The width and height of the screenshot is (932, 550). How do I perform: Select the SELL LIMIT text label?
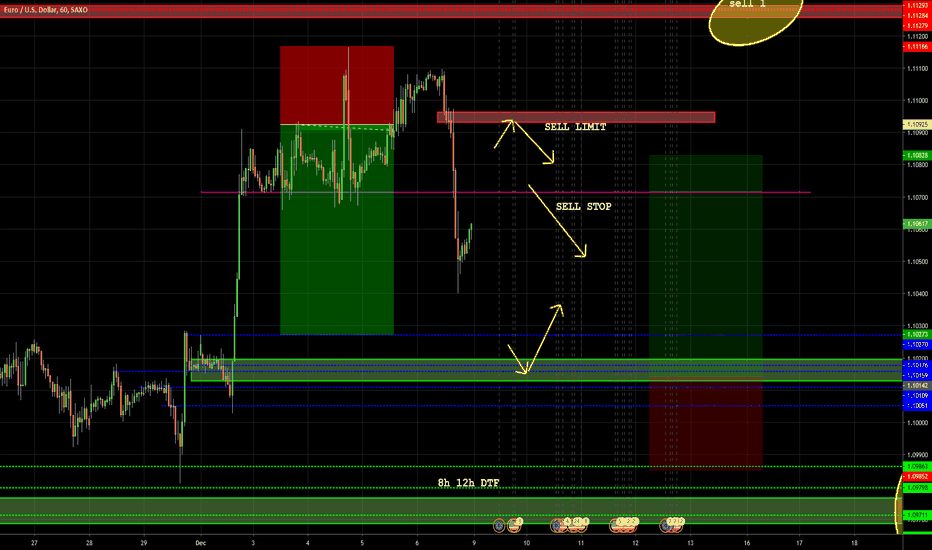coord(574,128)
